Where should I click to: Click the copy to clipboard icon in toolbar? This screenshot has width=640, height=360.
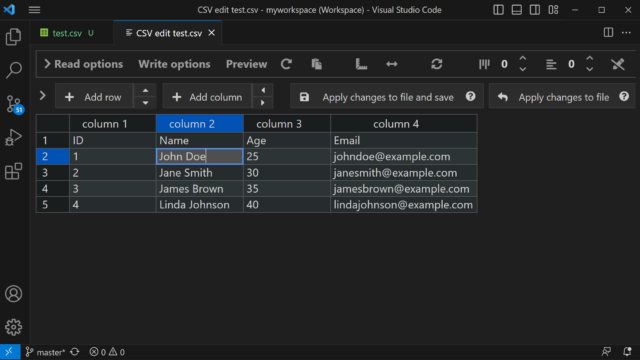coord(316,64)
